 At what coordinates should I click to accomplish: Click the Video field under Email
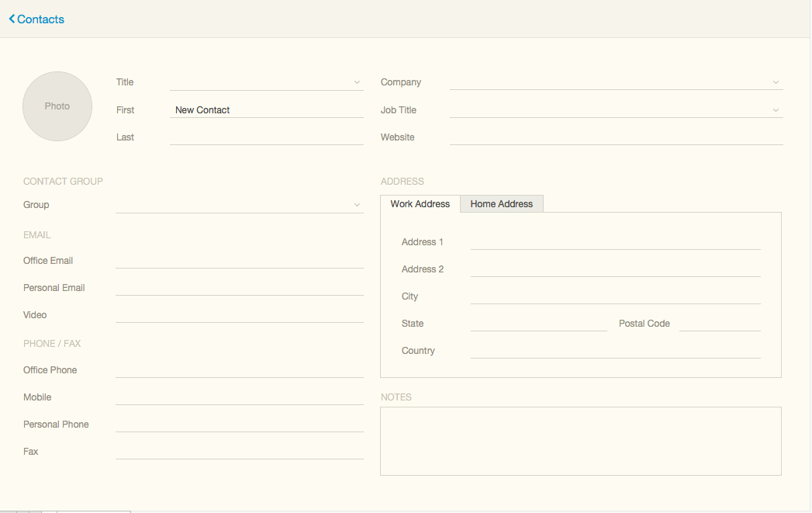pyautogui.click(x=239, y=314)
